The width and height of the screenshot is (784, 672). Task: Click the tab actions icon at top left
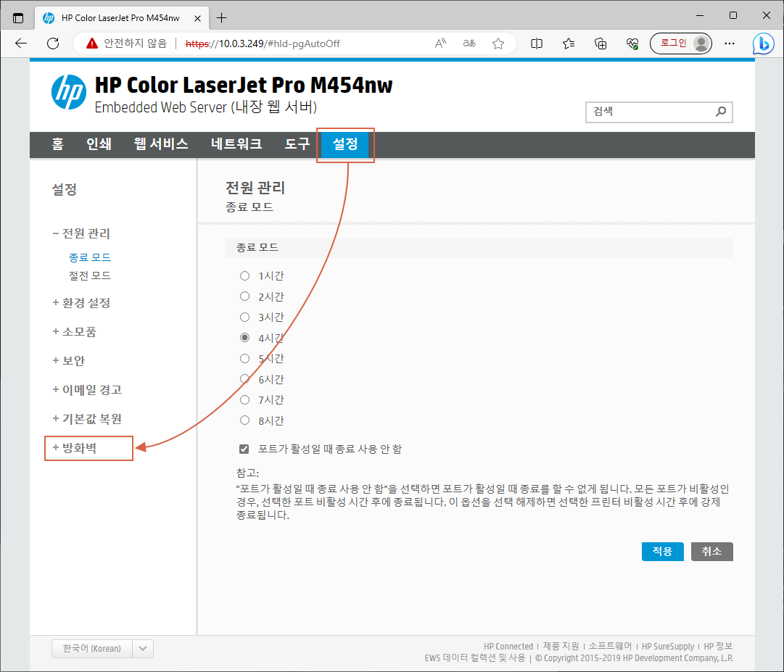[18, 18]
